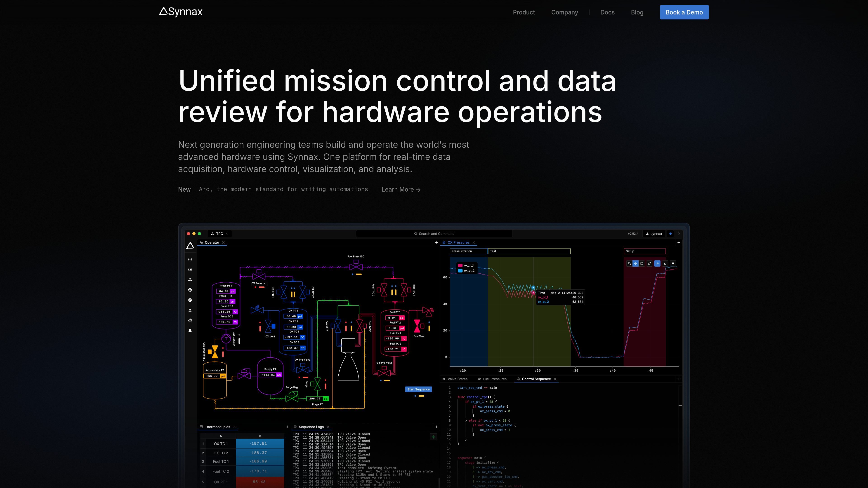This screenshot has height=488, width=868.
Task: Open the channels signal icon in sidebar
Action: [x=190, y=259]
